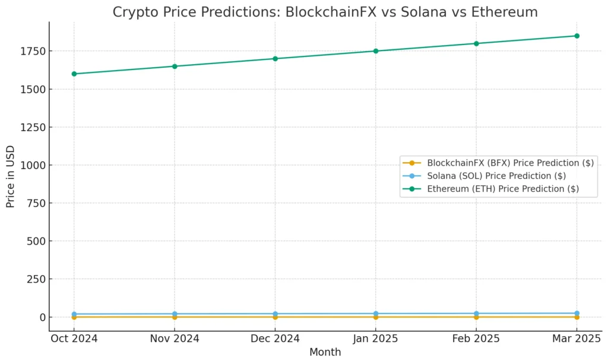The image size is (608, 364).
Task: Click the BlockchainFX data point for Oct 2024
Action: [74, 317]
